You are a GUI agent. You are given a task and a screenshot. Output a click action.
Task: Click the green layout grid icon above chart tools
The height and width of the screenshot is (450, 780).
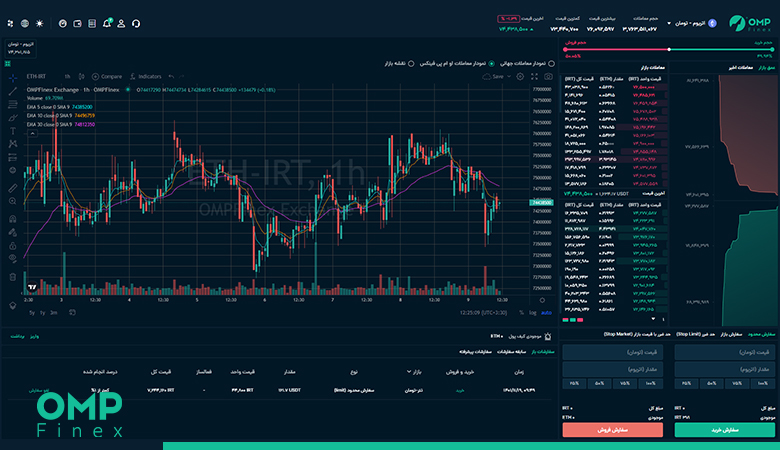tap(8, 64)
